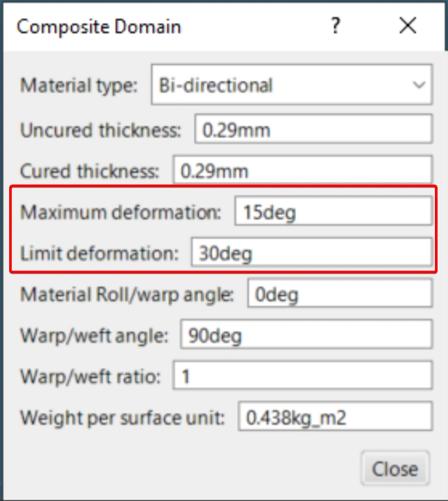This screenshot has height=501, width=448.
Task: Click the "Material type:" label text
Action: click(79, 85)
